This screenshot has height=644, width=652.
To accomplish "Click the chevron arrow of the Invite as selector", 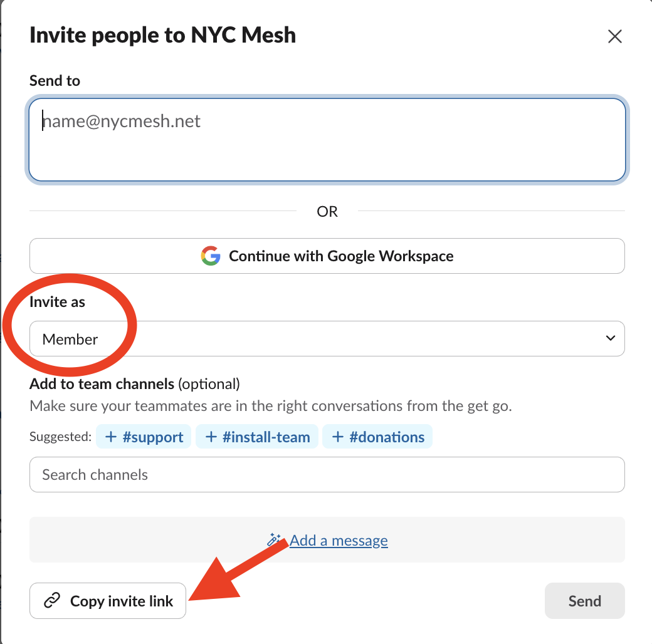I will click(610, 338).
